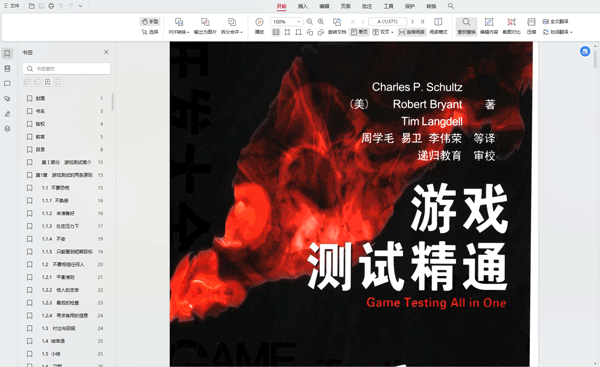Open the PDF转换 dropdown
600x367 pixels.
click(179, 26)
